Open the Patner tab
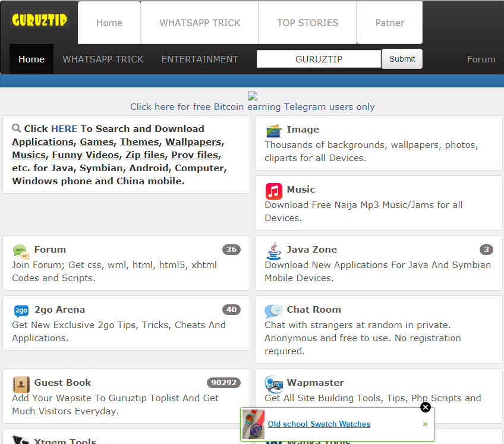Viewport: 504px width, 444px height. coord(389,23)
